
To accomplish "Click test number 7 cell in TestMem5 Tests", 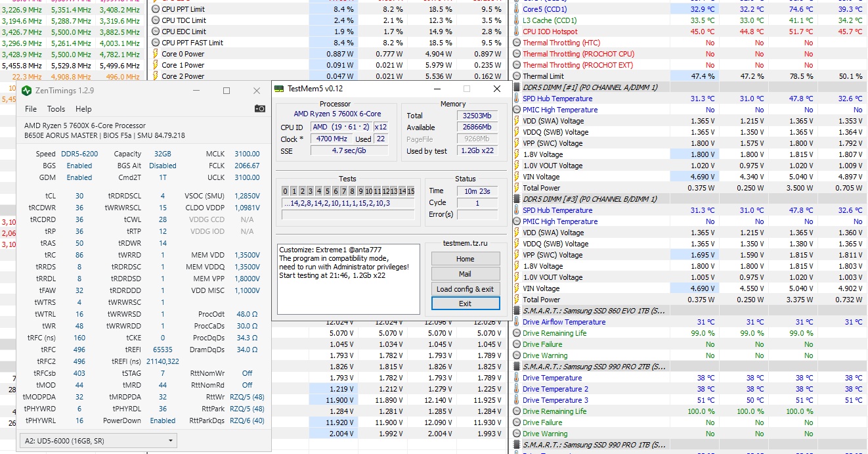I will coord(344,191).
